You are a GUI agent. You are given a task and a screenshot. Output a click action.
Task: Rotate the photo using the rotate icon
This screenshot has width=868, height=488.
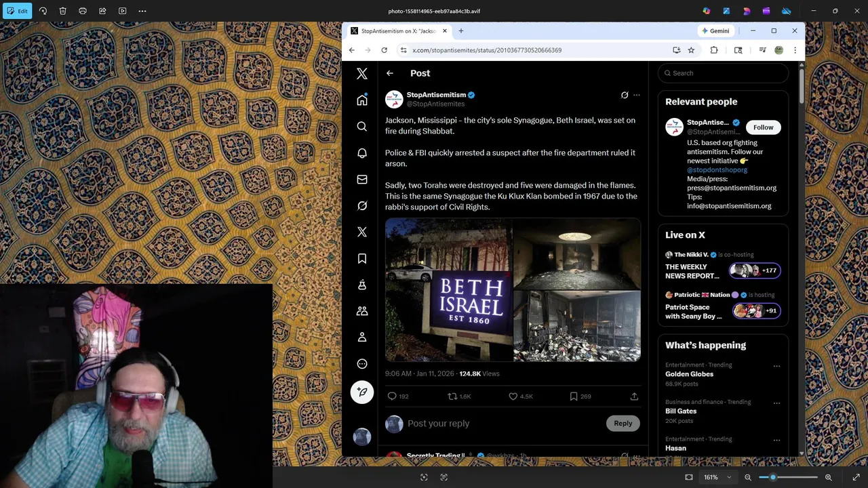coord(43,11)
